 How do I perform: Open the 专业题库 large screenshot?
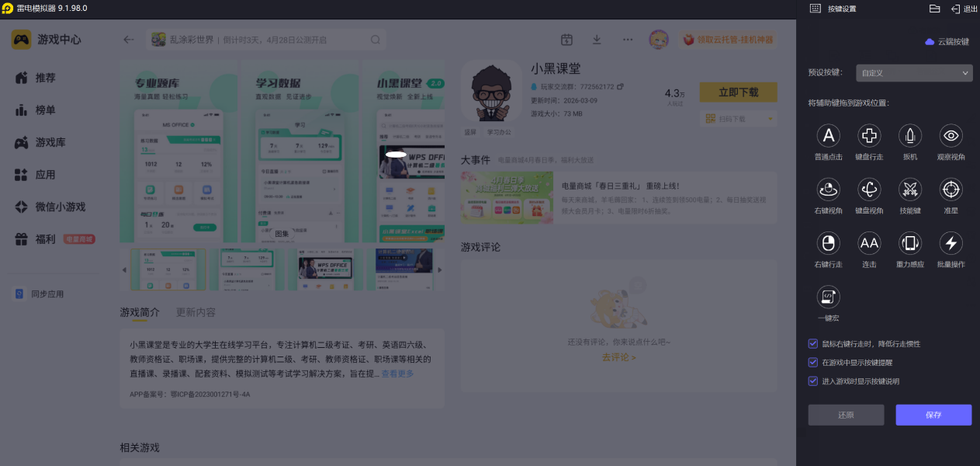point(178,151)
